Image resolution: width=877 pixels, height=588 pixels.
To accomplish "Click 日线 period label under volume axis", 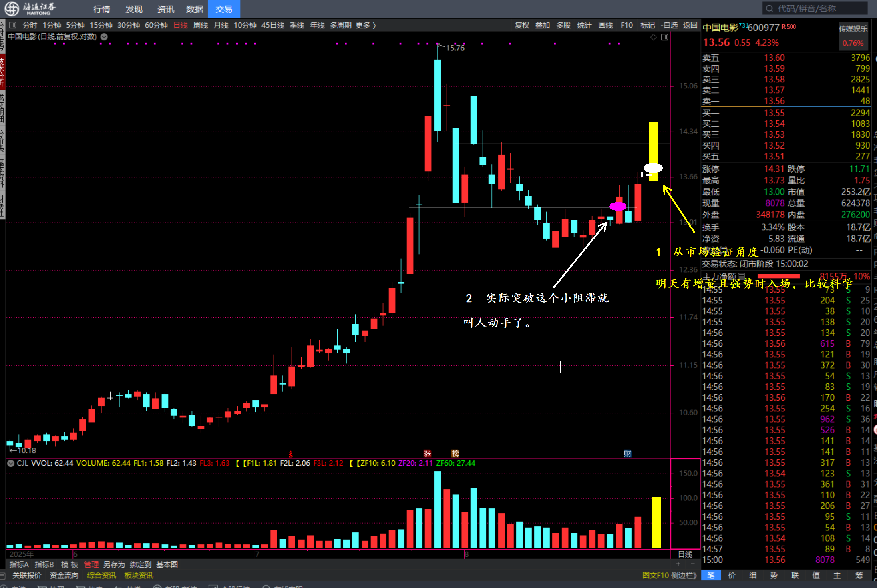I will tap(685, 554).
